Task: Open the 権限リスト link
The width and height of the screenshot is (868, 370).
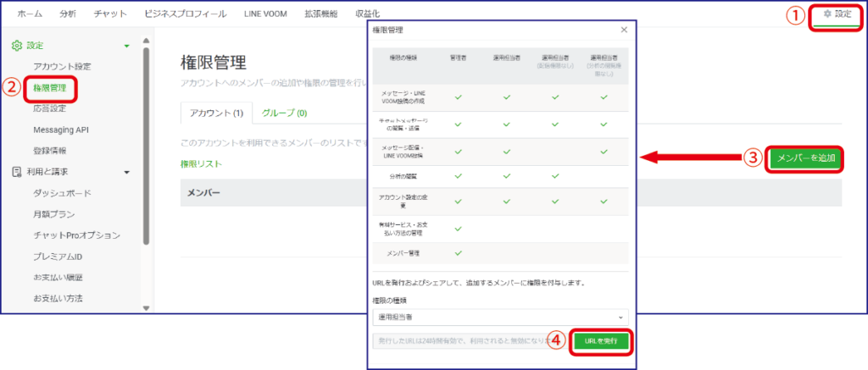Action: [201, 163]
